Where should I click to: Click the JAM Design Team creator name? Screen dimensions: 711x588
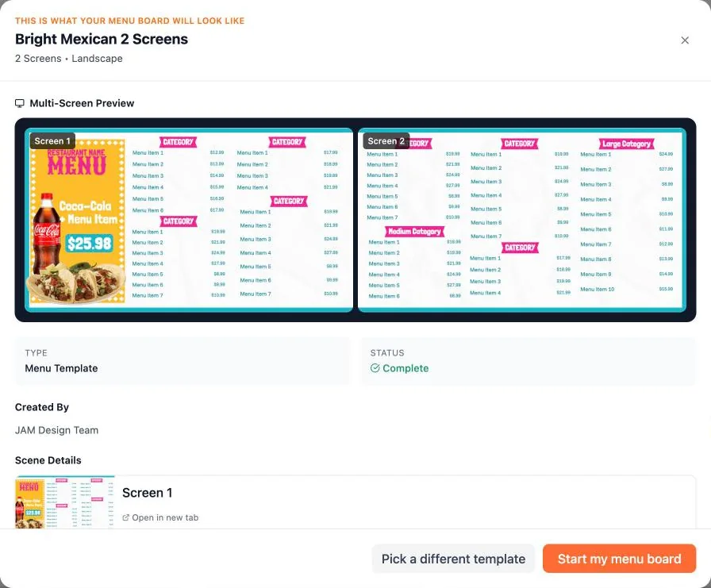[56, 430]
